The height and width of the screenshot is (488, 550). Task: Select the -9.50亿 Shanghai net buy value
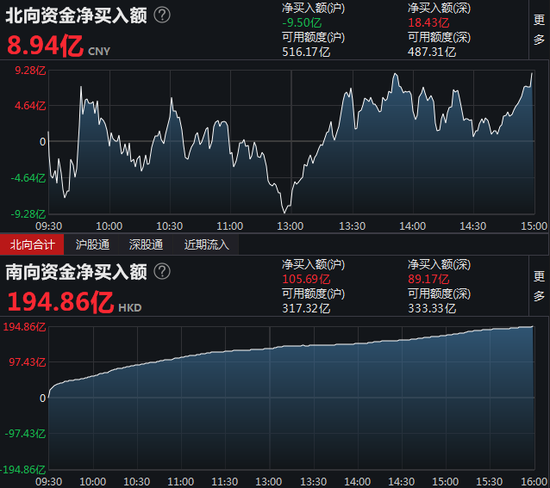(x=302, y=23)
